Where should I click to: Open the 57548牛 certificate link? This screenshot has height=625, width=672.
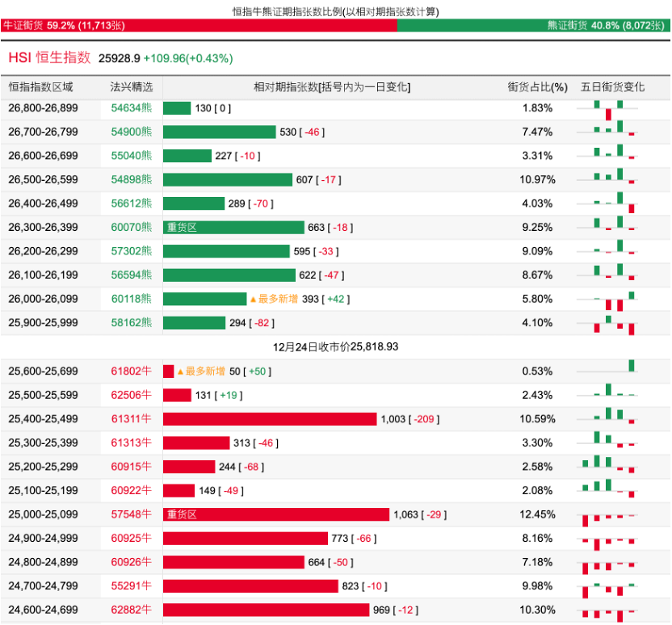(131, 514)
